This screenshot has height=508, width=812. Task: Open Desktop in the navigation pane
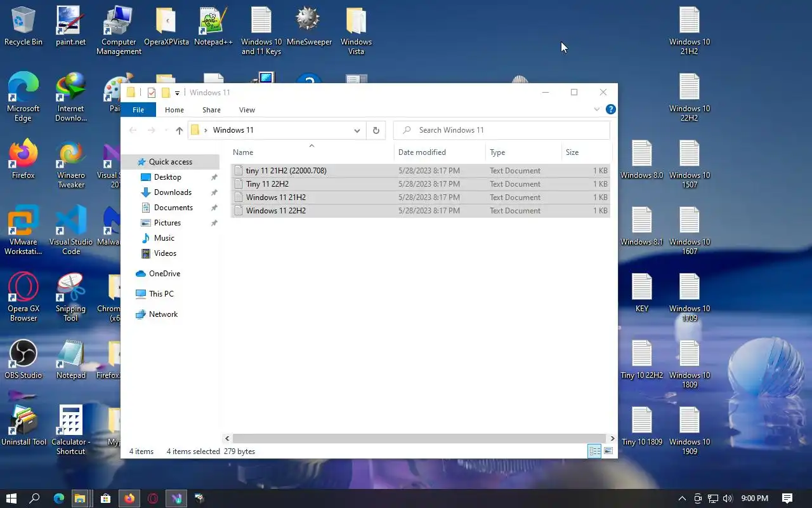click(167, 177)
